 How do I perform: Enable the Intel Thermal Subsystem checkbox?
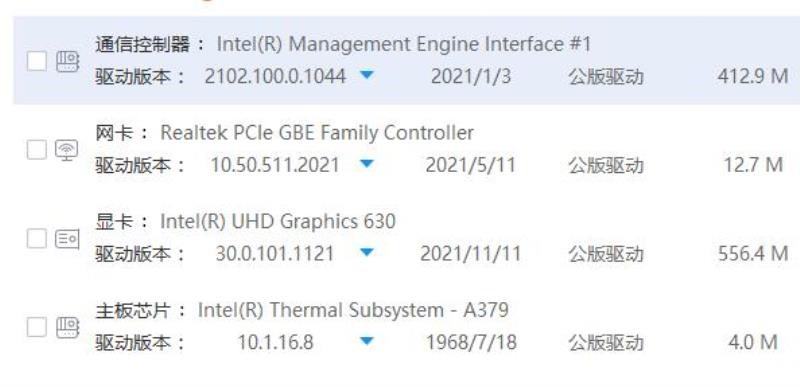click(37, 327)
